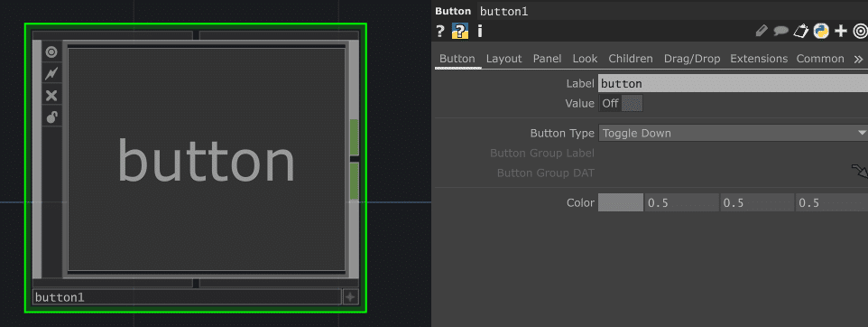Toggle the viewer active target flag on node
868x327 pixels.
pos(51,52)
